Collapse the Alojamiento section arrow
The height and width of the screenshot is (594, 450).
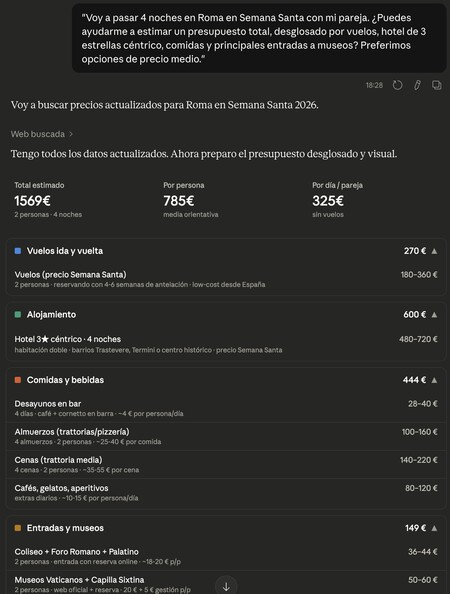point(434,315)
